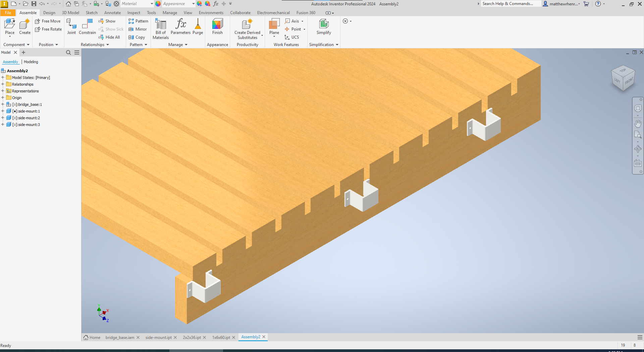
Task: Close the 2x2x36.ipt document tab
Action: (x=205, y=338)
